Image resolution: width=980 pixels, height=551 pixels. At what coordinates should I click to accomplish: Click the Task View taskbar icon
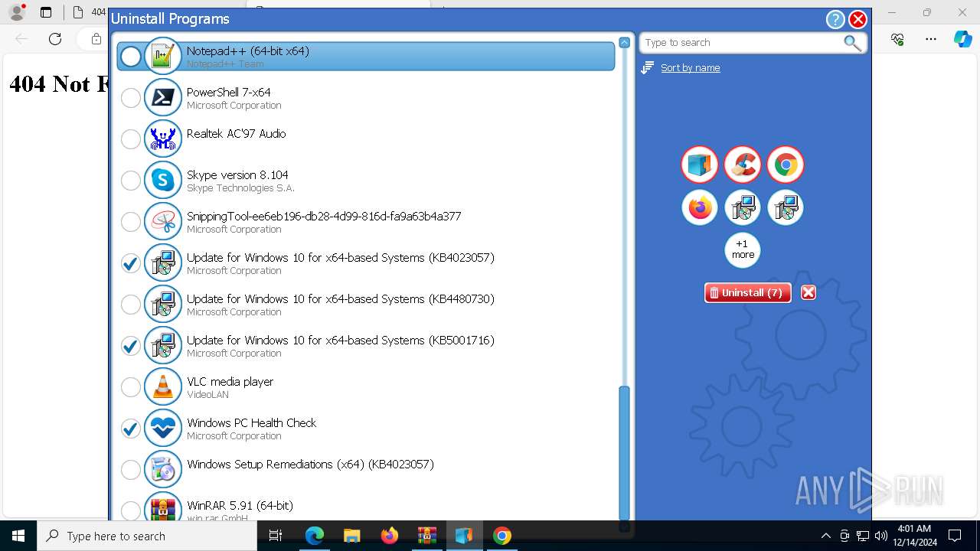point(276,536)
